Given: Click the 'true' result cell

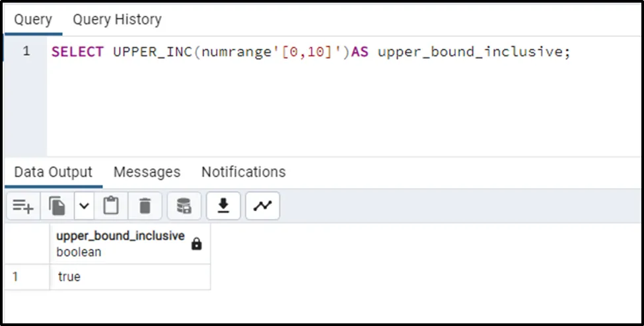Looking at the screenshot, I should (69, 277).
